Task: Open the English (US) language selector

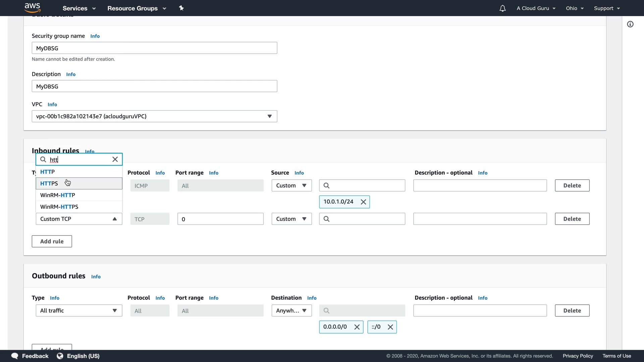Action: 78,356
